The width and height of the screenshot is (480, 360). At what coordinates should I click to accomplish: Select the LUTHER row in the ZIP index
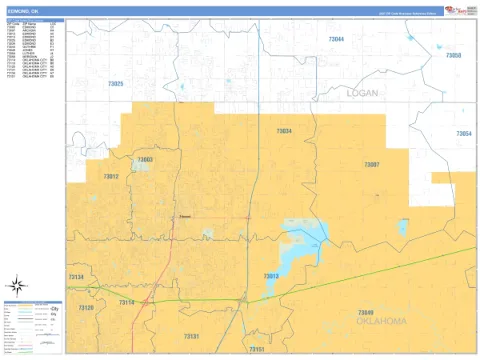pyautogui.click(x=30, y=53)
